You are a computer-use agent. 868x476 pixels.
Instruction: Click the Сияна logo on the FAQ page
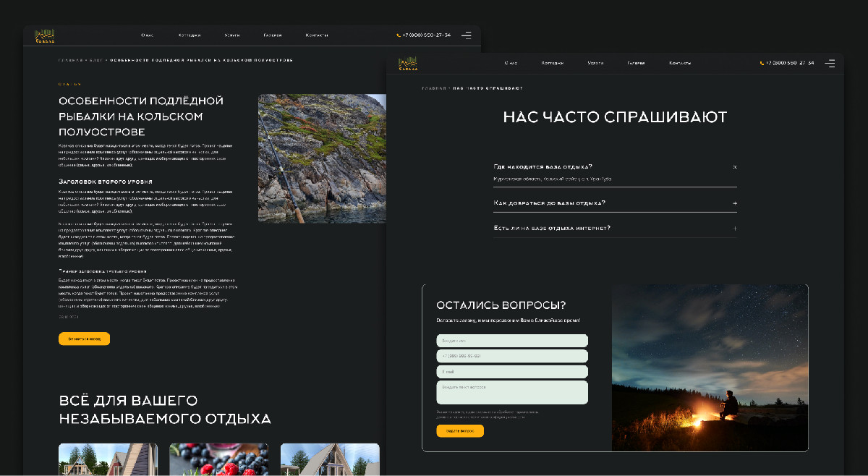407,64
